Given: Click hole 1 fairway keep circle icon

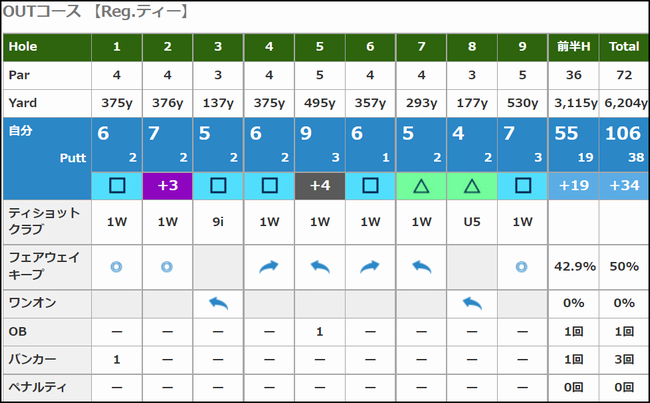Looking at the screenshot, I should click(117, 267).
